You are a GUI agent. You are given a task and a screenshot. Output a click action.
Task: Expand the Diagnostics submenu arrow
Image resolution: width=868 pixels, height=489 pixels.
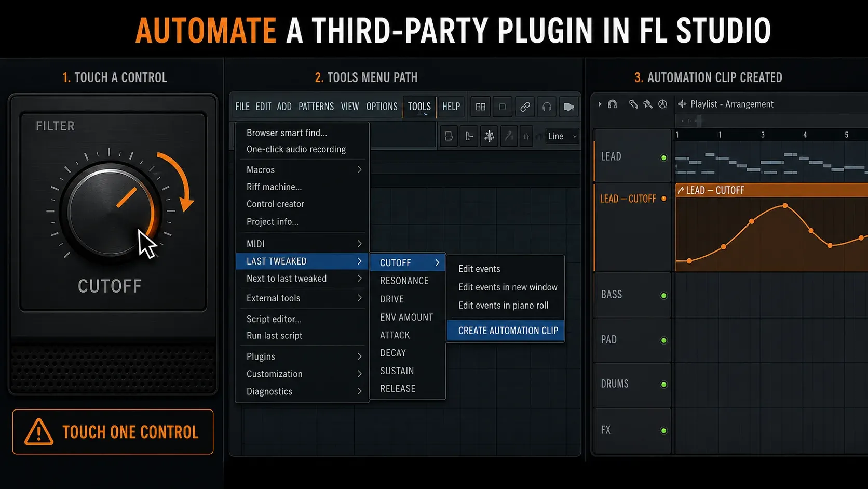pos(359,391)
